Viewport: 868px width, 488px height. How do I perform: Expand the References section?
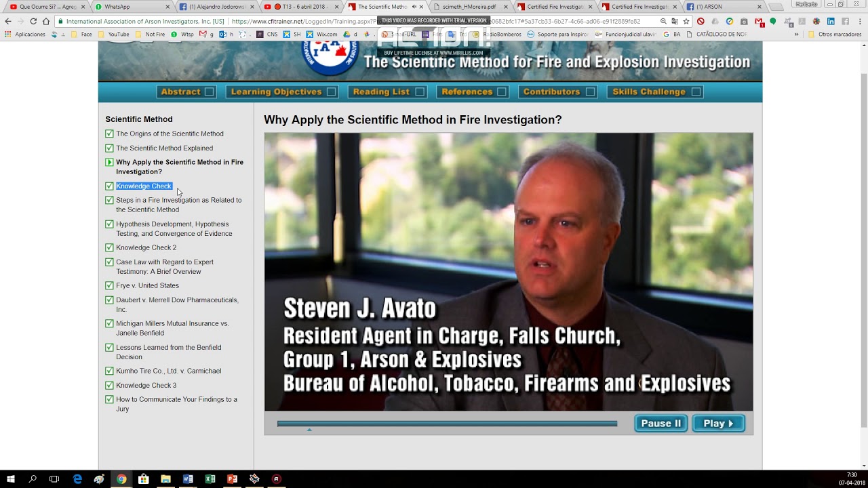coord(473,91)
